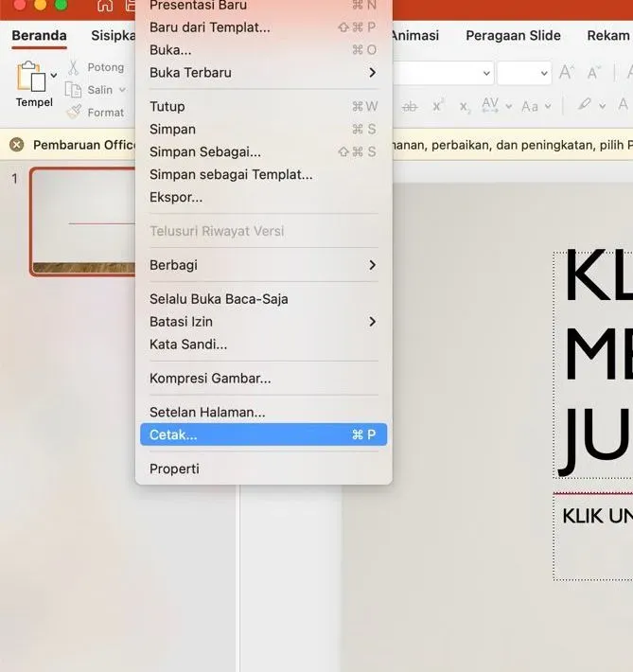Choose Presentasi Baru from the menu
The image size is (633, 672).
263,6
